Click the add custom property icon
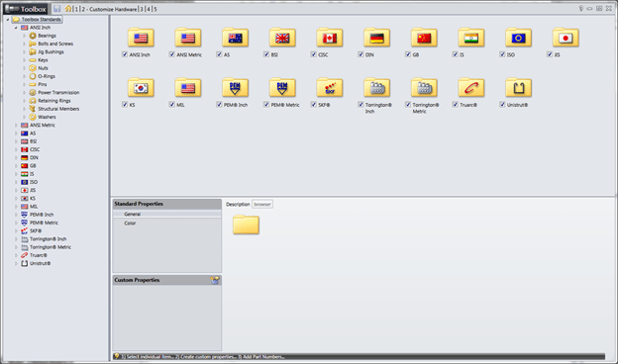This screenshot has width=618, height=364. (215, 280)
